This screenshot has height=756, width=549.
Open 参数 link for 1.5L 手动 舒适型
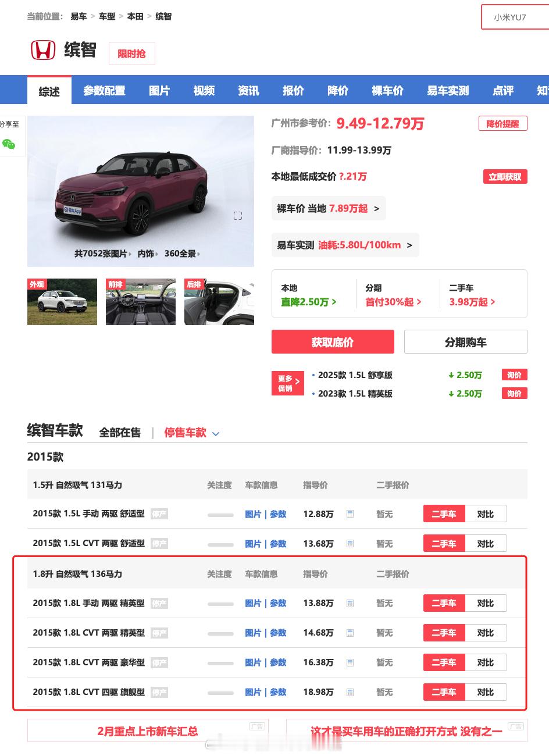278,514
